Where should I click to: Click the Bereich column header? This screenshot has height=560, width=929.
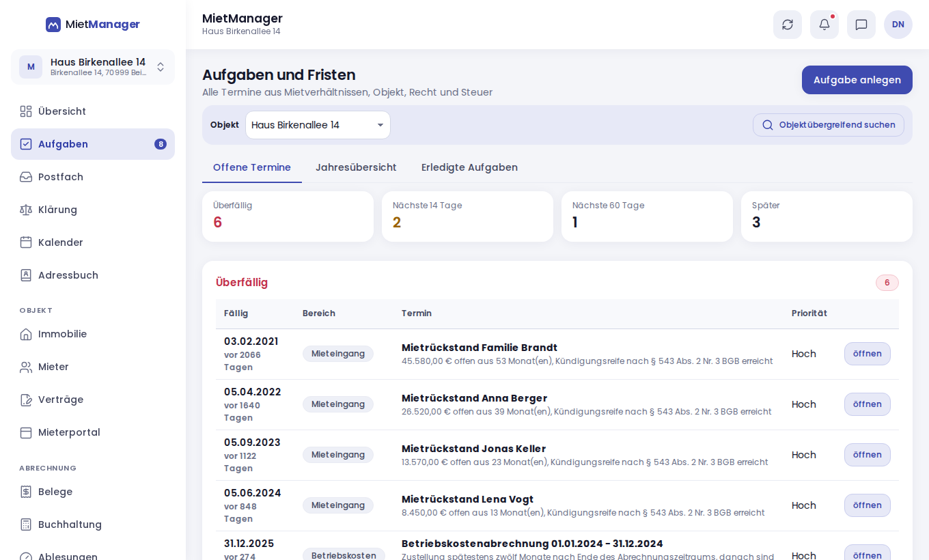tap(319, 313)
